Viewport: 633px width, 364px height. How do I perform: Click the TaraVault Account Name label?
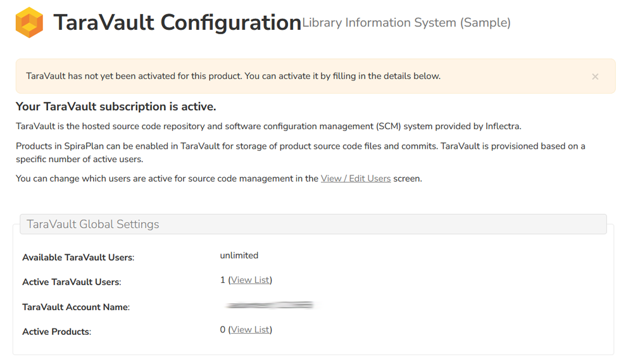pyautogui.click(x=75, y=307)
